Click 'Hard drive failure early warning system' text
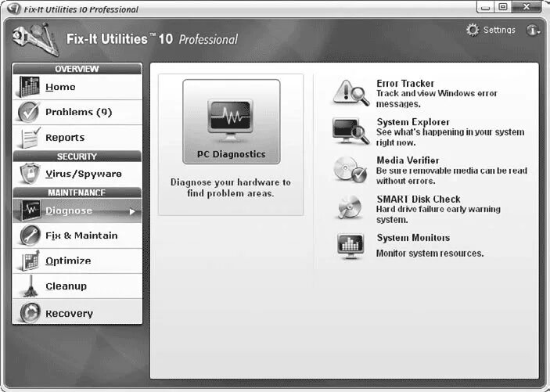Screen dimensions: 550x392 (438, 214)
